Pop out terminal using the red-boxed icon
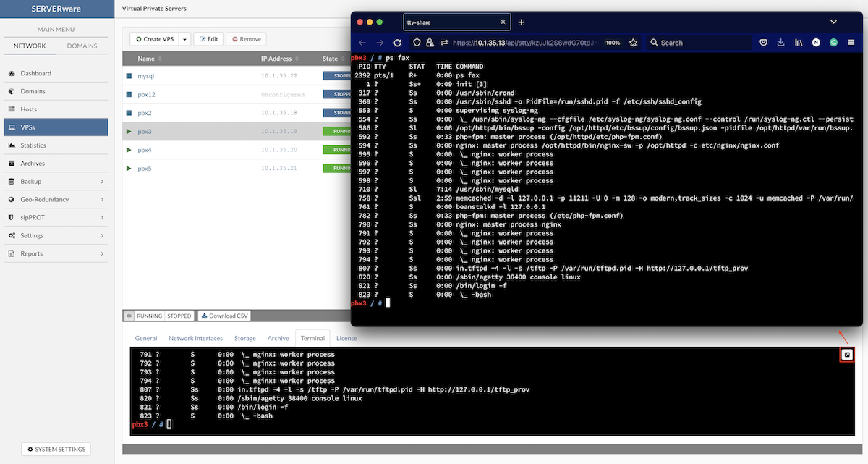Screen dimensions: 868x464 pos(847,355)
